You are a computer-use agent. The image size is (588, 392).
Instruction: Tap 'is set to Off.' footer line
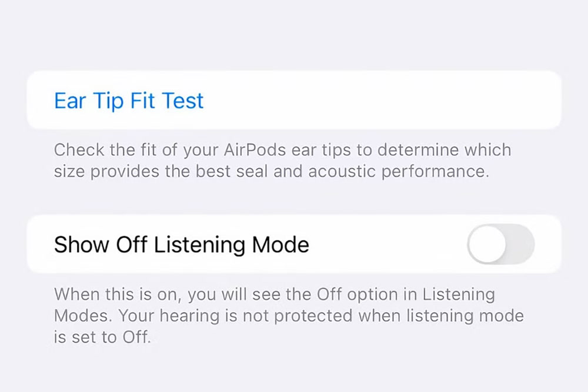click(x=102, y=337)
